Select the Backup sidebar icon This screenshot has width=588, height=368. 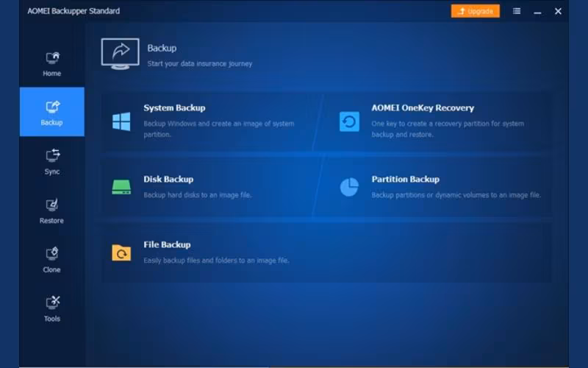pyautogui.click(x=52, y=107)
